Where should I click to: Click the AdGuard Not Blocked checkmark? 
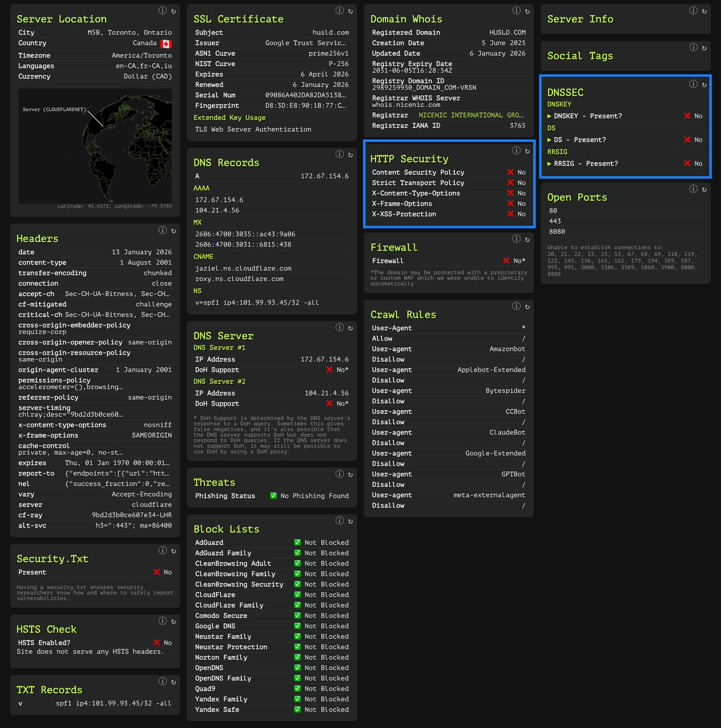click(297, 542)
